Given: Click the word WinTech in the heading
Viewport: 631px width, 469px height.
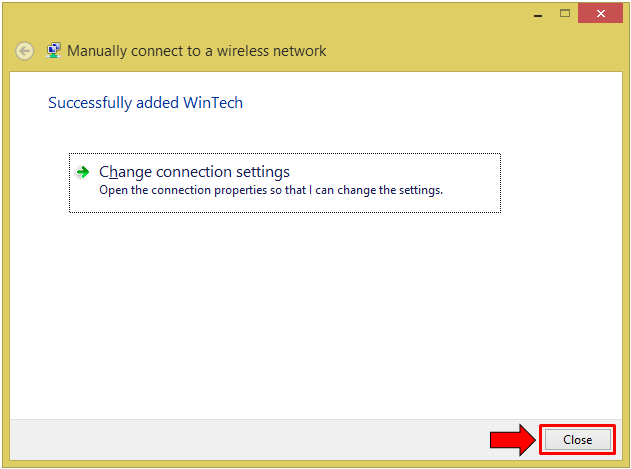Looking at the screenshot, I should pyautogui.click(x=213, y=102).
